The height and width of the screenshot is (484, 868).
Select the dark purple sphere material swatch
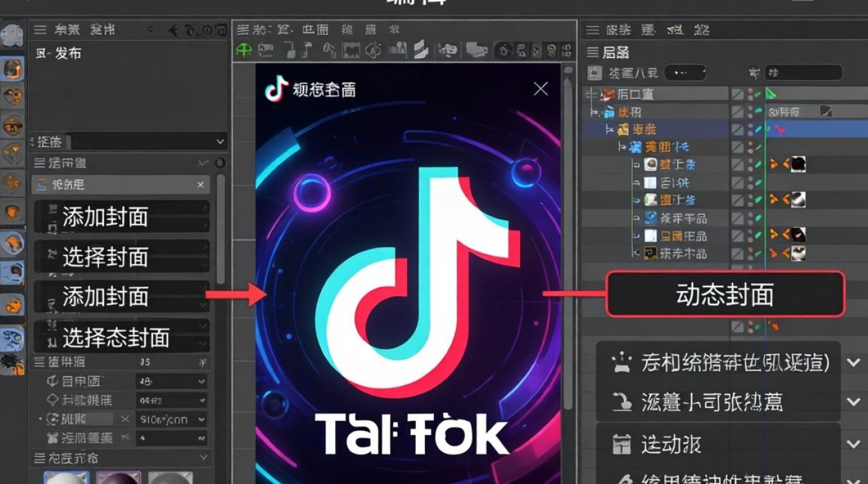point(118,478)
